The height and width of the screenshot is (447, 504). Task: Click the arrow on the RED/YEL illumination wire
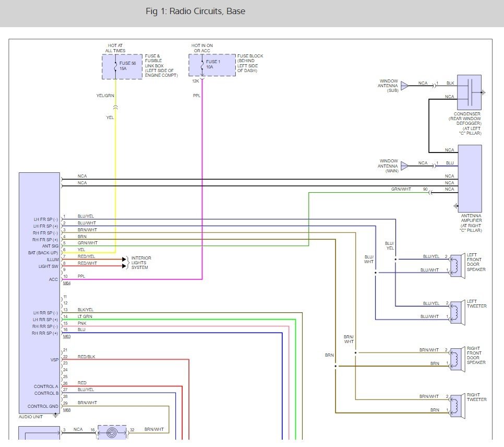(x=124, y=260)
